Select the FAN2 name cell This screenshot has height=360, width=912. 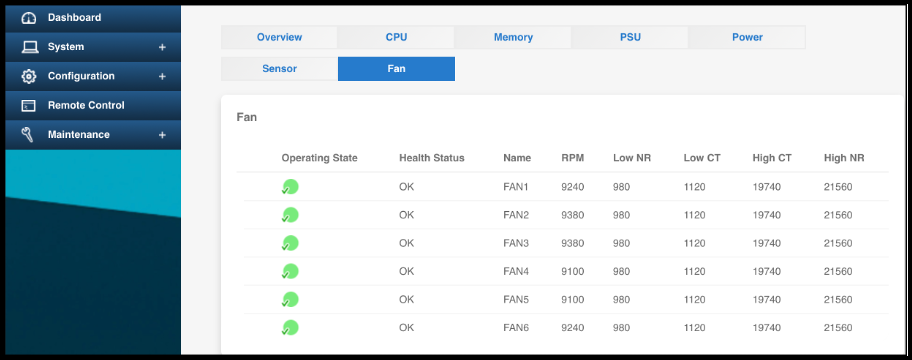click(x=516, y=215)
